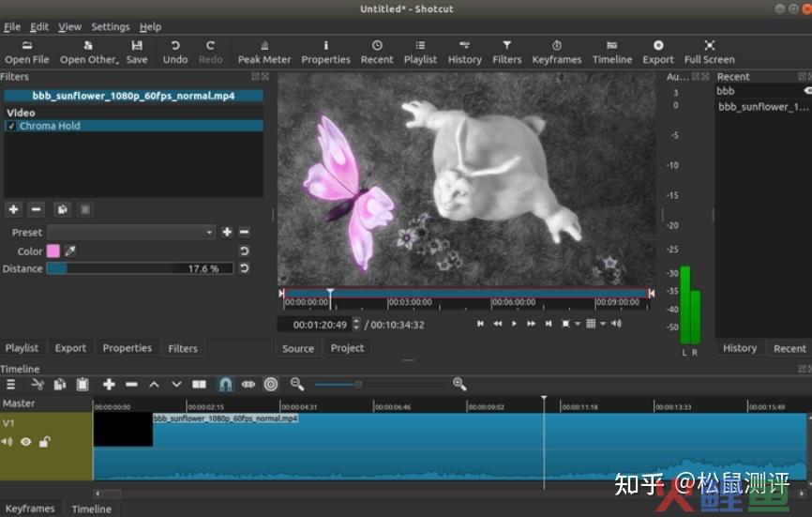Image resolution: width=812 pixels, height=517 pixels.
Task: Paste clip in the timeline toolbar
Action: 83,385
